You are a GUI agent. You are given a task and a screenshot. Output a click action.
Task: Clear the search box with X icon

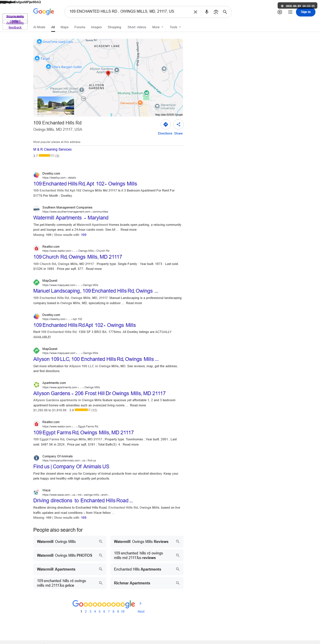195,12
